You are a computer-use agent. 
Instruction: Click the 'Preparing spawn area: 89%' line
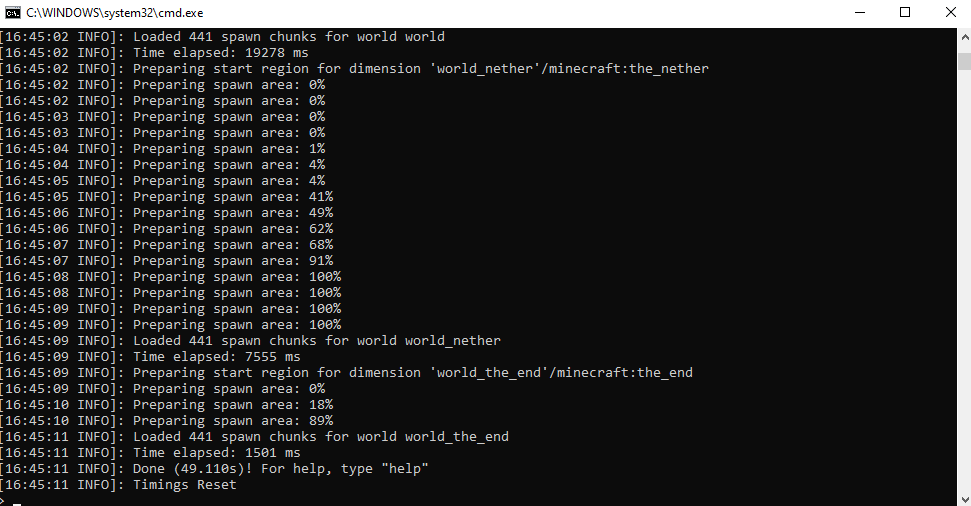pyautogui.click(x=167, y=421)
